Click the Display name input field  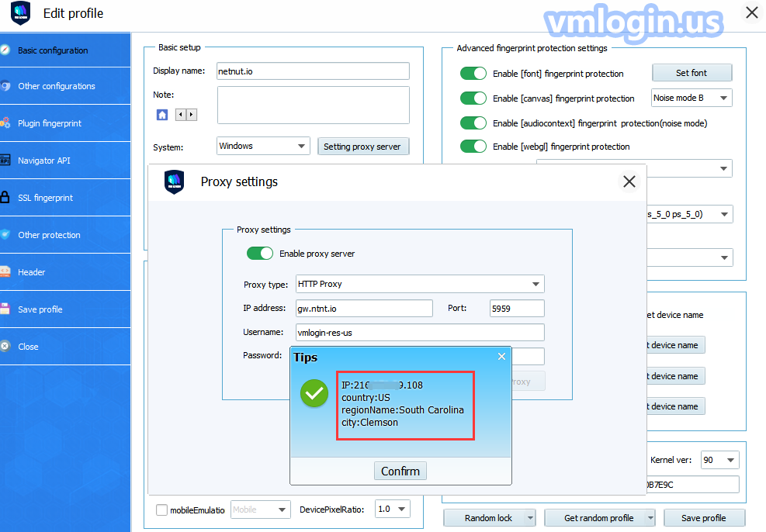(x=313, y=71)
